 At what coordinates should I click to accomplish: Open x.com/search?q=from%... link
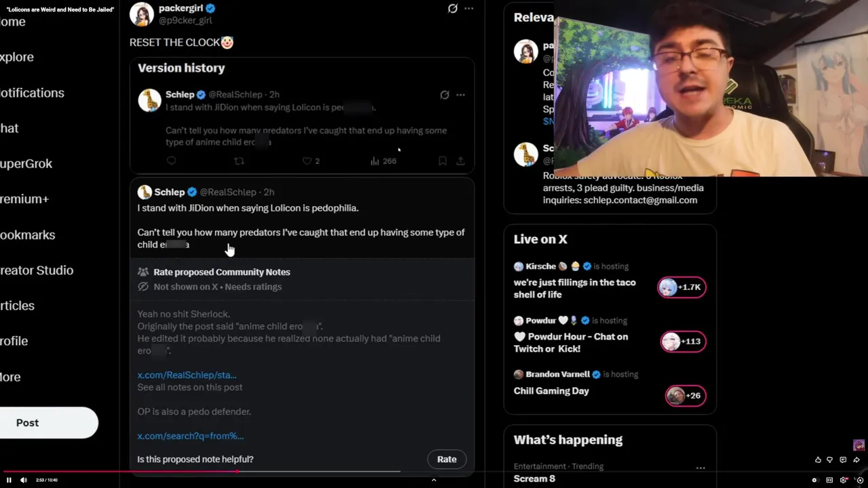(x=191, y=436)
